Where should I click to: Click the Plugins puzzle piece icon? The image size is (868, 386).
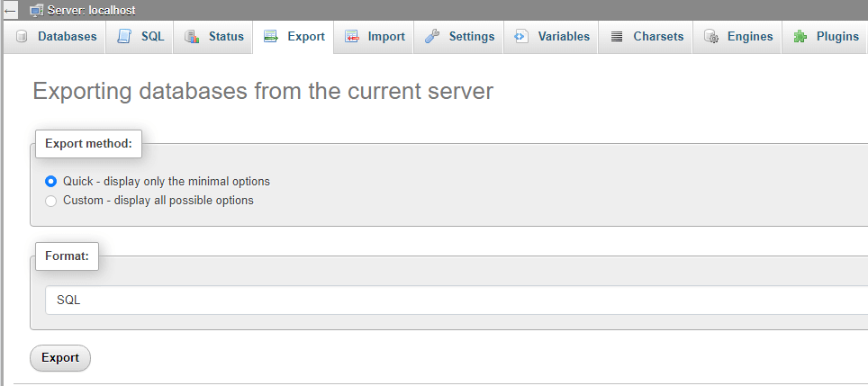click(x=800, y=37)
